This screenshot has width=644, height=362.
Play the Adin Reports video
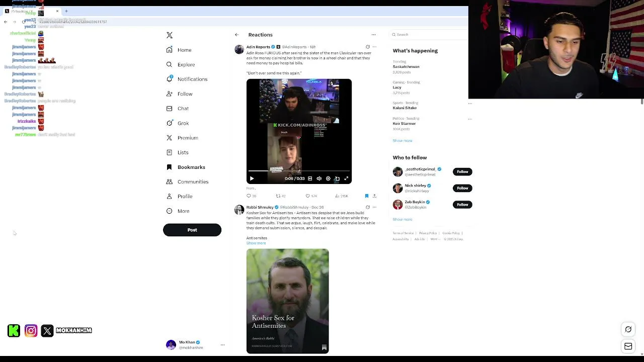(x=252, y=178)
